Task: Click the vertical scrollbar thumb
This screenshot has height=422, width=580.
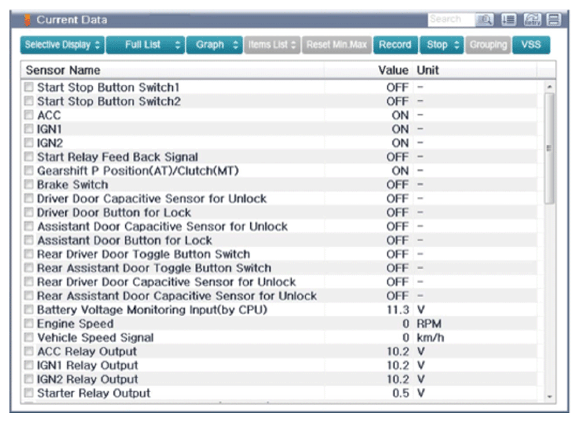Action: (549, 148)
